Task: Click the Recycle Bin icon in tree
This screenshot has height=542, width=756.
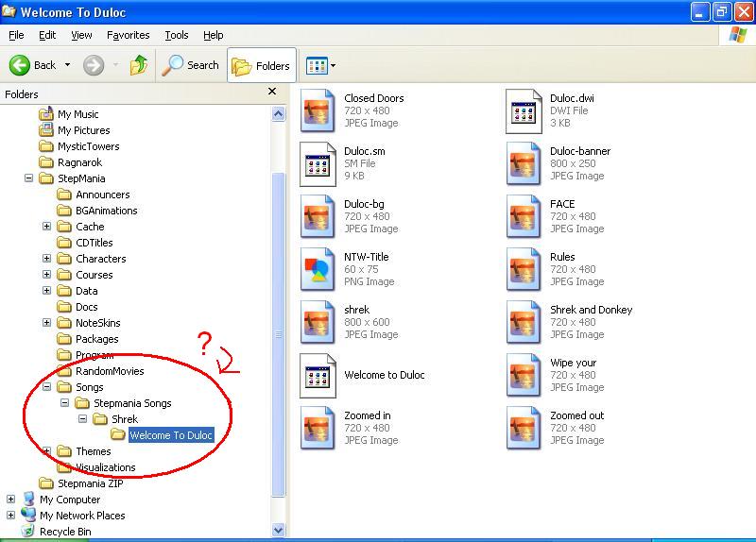Action: click(x=28, y=532)
